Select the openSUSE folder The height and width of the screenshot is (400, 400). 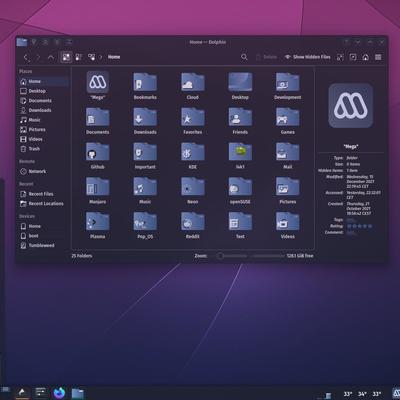[240, 190]
